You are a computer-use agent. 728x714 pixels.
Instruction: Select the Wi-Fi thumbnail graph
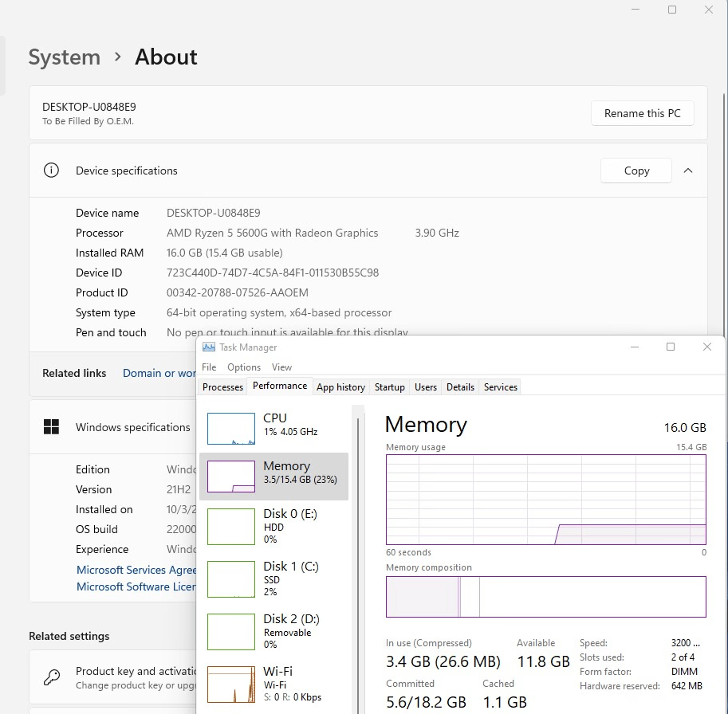[230, 685]
